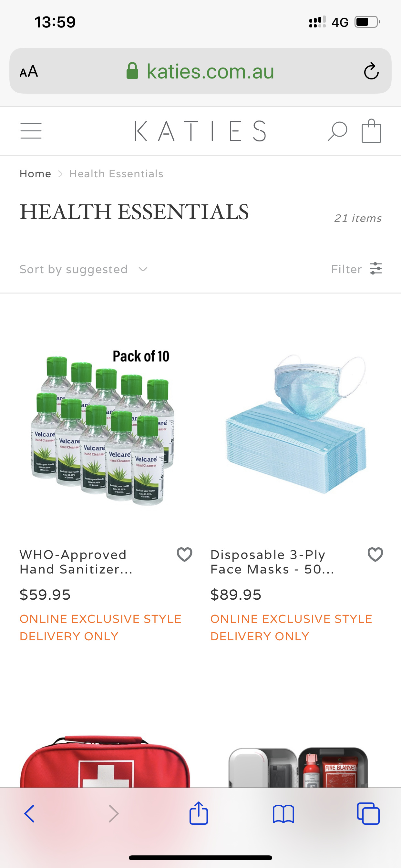This screenshot has height=868, width=401.
Task: Open the Filter options panel
Action: tap(356, 269)
